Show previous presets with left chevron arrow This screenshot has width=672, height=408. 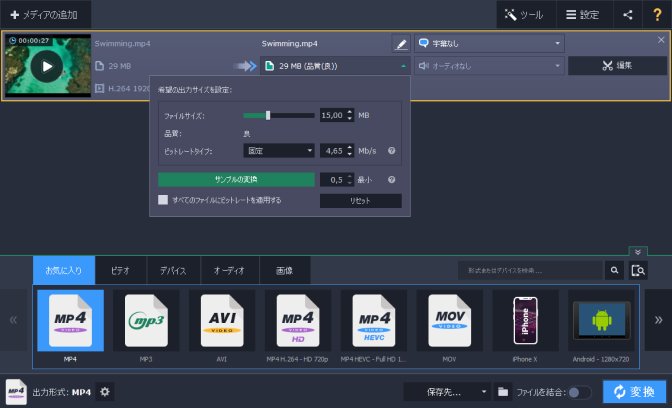coord(13,320)
